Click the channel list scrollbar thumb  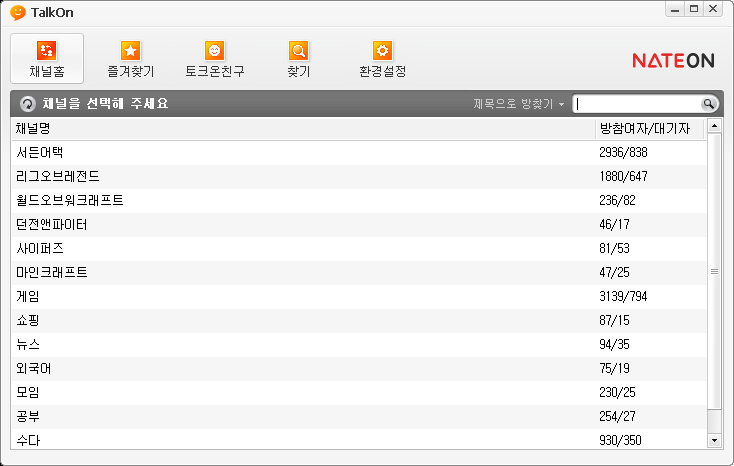point(714,271)
